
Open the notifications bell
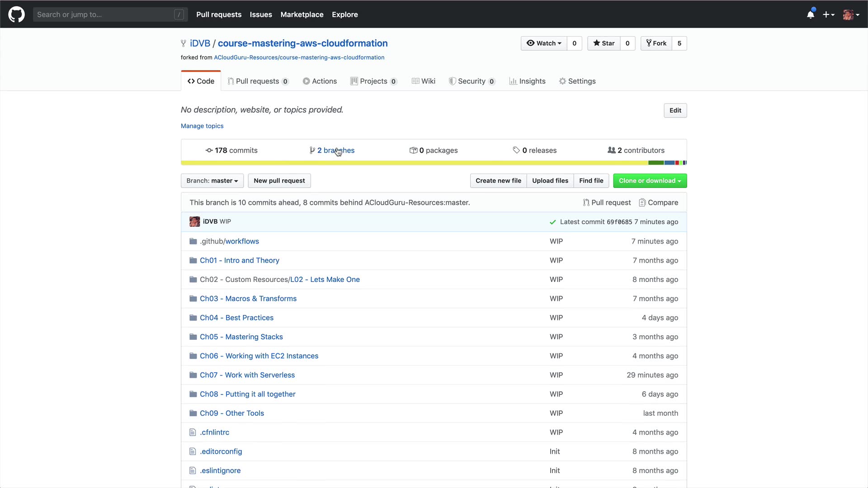point(811,14)
